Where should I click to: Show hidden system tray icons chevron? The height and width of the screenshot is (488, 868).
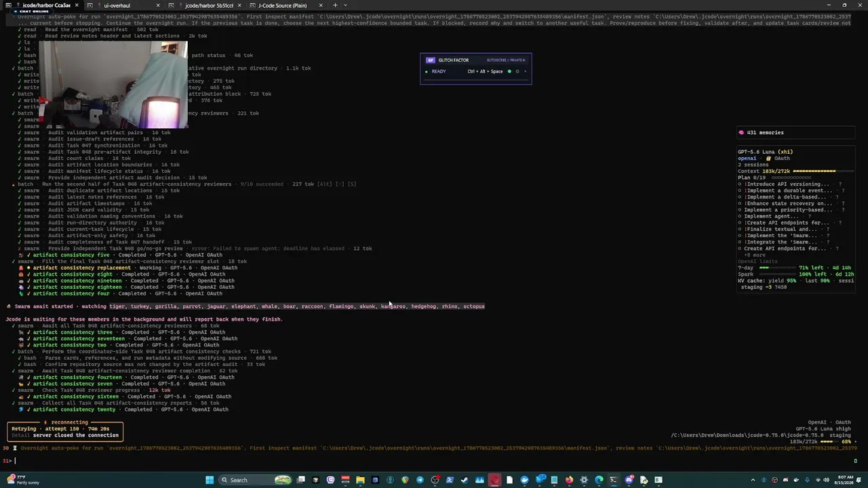[753, 480]
